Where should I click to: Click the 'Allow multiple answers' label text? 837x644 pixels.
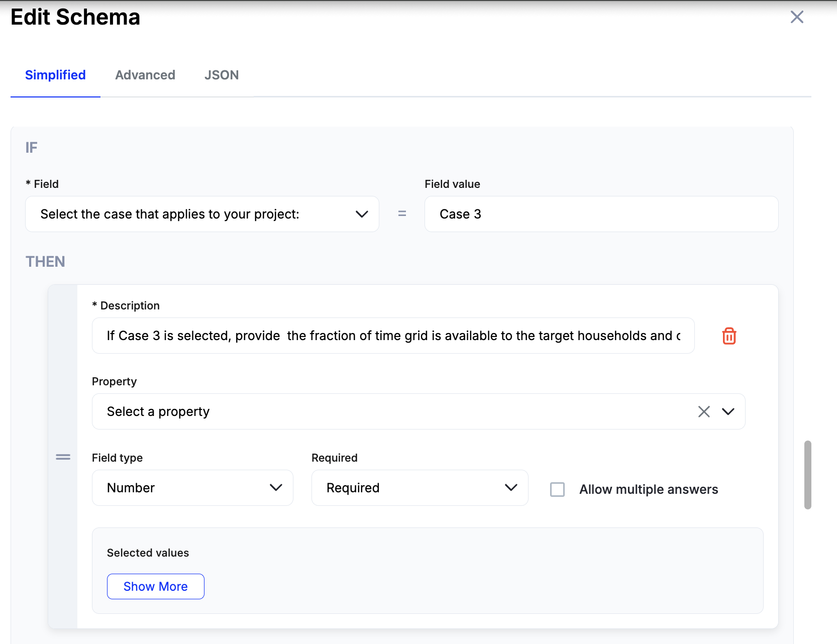click(648, 489)
